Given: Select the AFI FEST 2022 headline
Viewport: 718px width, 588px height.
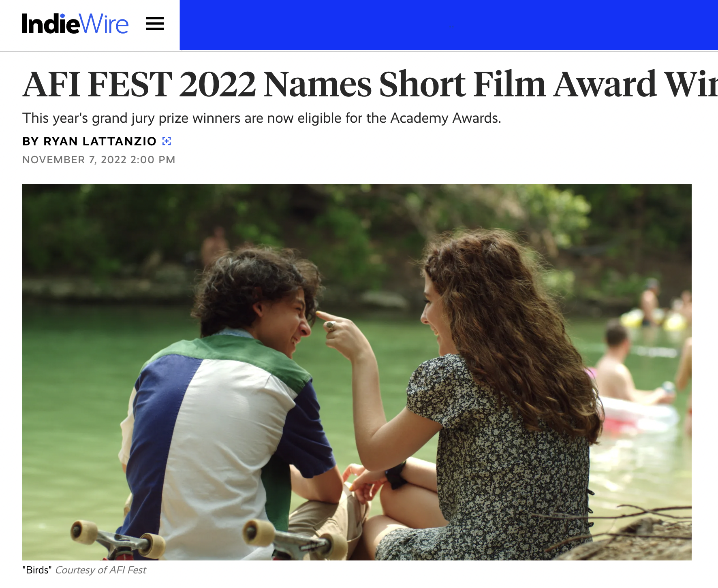Looking at the screenshot, I should pyautogui.click(x=370, y=84).
